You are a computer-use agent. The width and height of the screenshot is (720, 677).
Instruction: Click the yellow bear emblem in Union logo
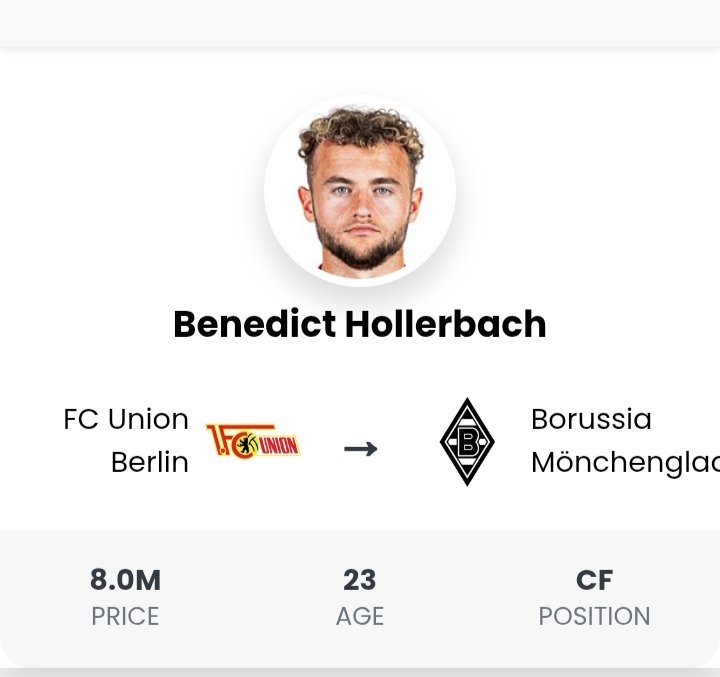(x=247, y=444)
